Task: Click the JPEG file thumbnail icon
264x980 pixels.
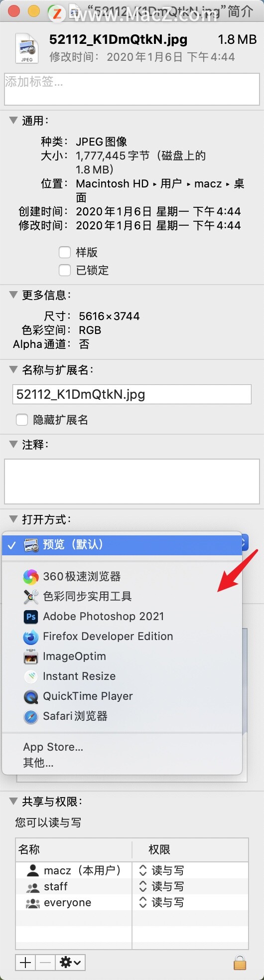Action: pos(27,48)
